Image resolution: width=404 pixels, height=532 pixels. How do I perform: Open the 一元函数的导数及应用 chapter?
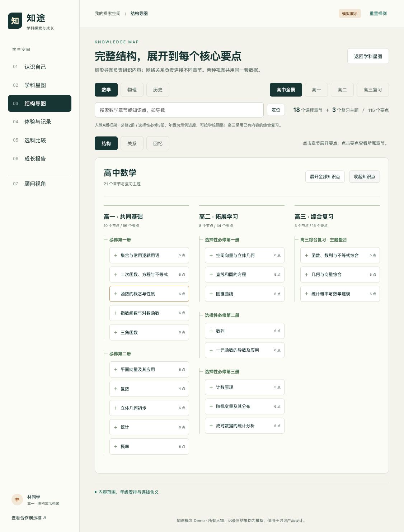pos(244,350)
